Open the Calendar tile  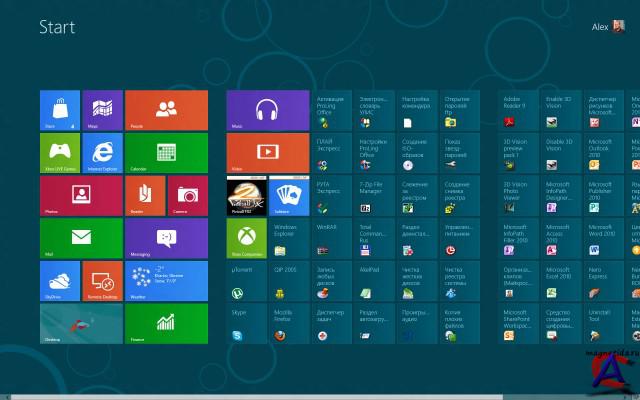point(167,153)
